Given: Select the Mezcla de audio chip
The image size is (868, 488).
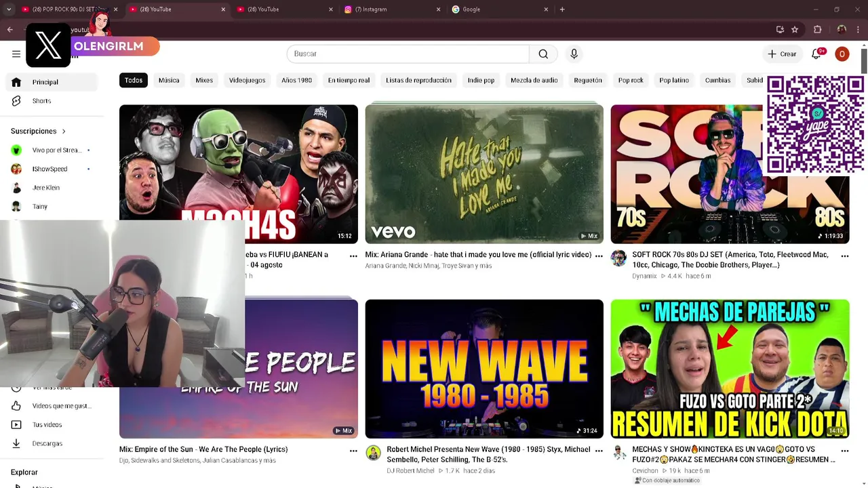Looking at the screenshot, I should 534,80.
